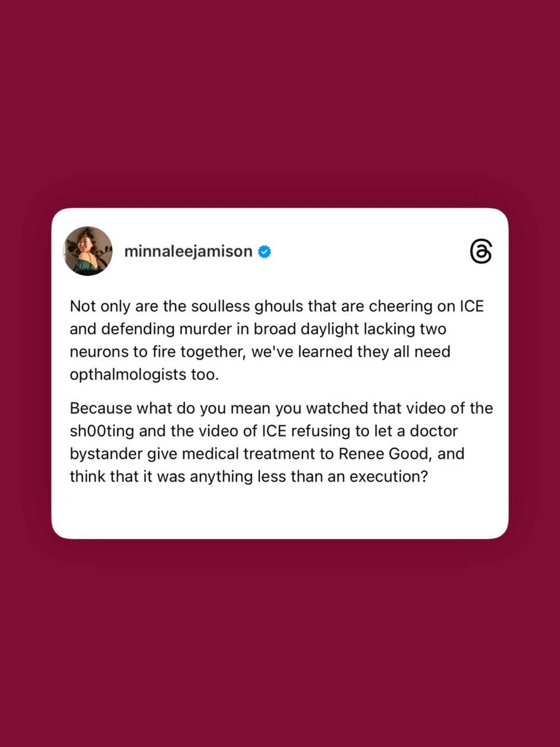
Task: Click the word "execution?"
Action: pyautogui.click(x=389, y=476)
